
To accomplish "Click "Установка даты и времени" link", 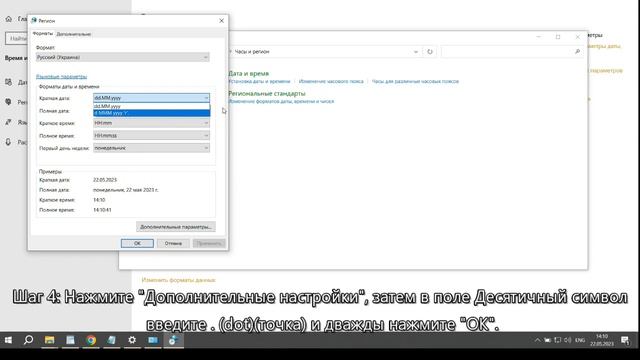I will tap(259, 81).
